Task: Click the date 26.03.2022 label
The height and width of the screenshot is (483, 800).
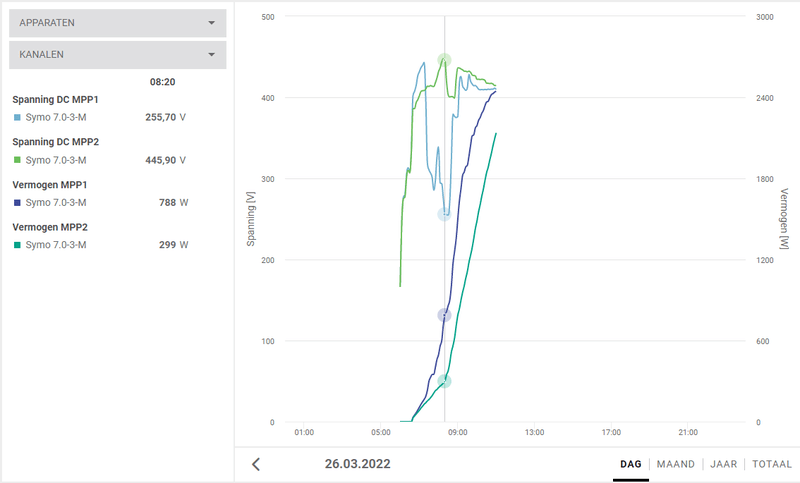Action: pos(357,464)
